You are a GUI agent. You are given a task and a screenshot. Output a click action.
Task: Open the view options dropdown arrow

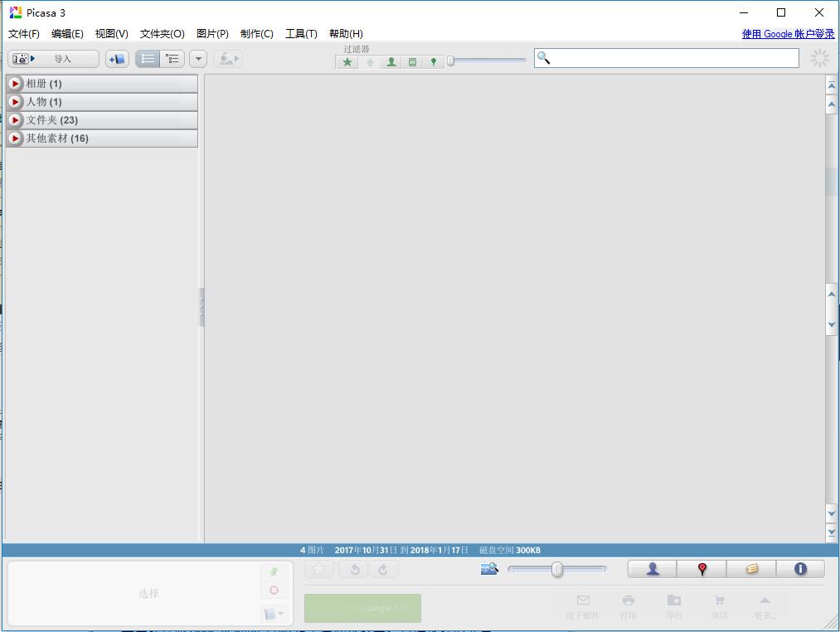[198, 59]
